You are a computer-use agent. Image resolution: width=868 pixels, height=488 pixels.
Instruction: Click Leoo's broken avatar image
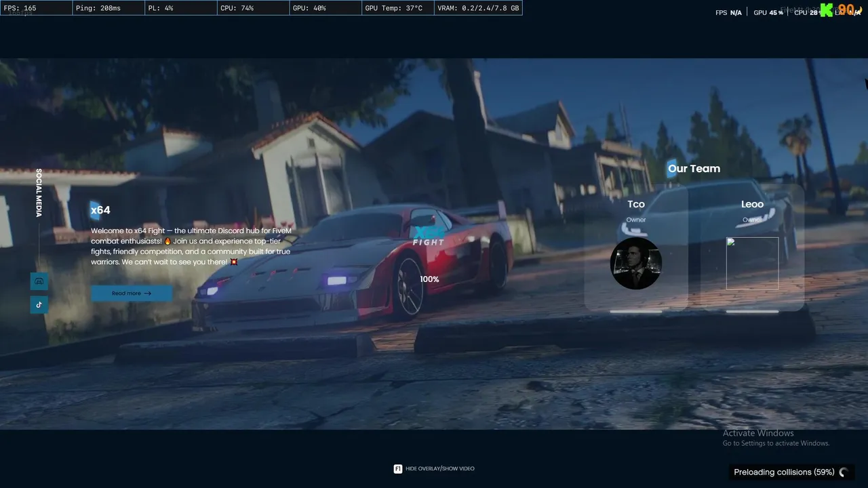pyautogui.click(x=752, y=263)
